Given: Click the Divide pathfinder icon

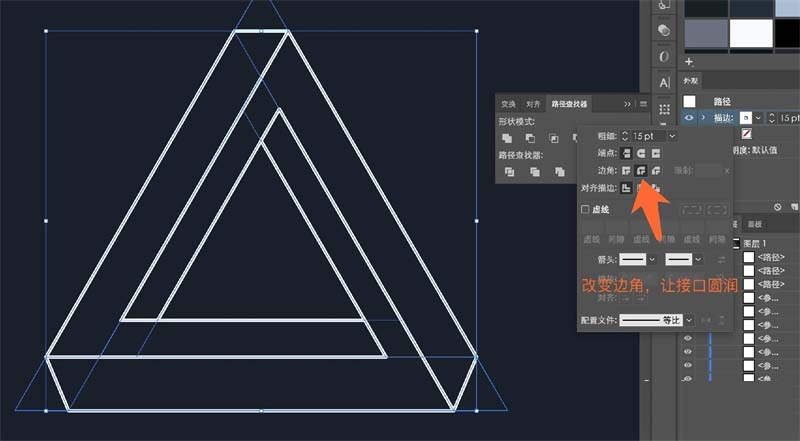Looking at the screenshot, I should tap(509, 172).
